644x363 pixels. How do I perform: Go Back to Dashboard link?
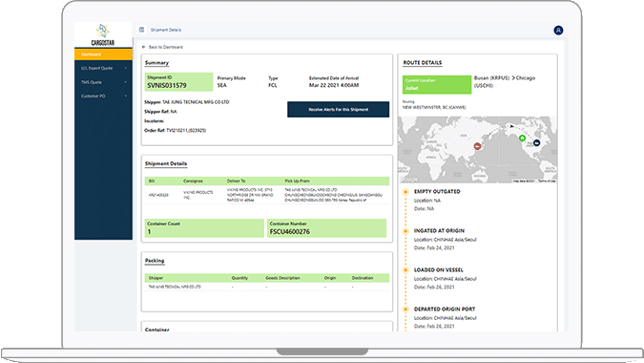165,47
